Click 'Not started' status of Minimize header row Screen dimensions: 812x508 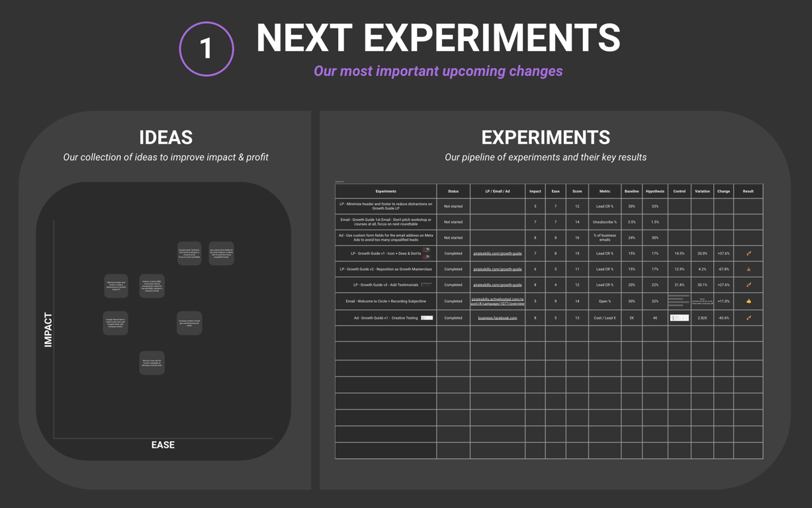pos(453,206)
